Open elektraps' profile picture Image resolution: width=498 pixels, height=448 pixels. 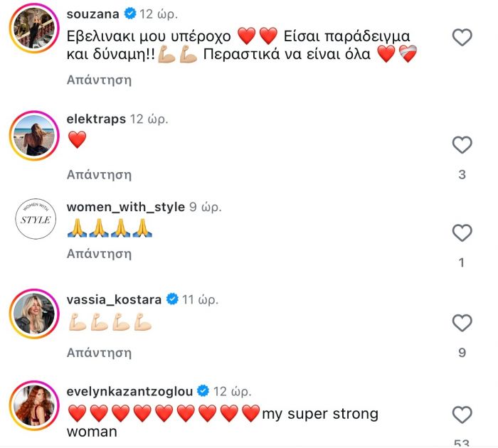33,135
